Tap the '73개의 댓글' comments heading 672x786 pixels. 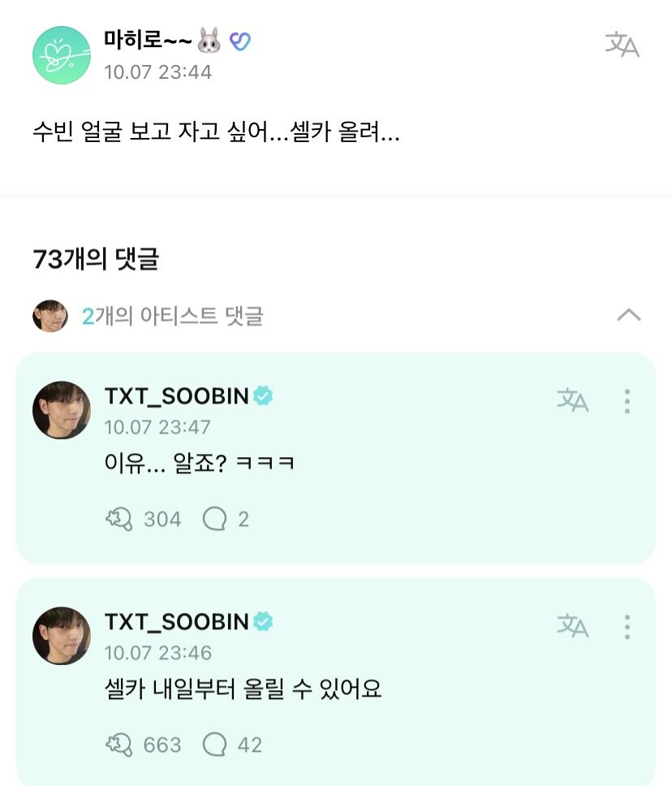(96, 259)
